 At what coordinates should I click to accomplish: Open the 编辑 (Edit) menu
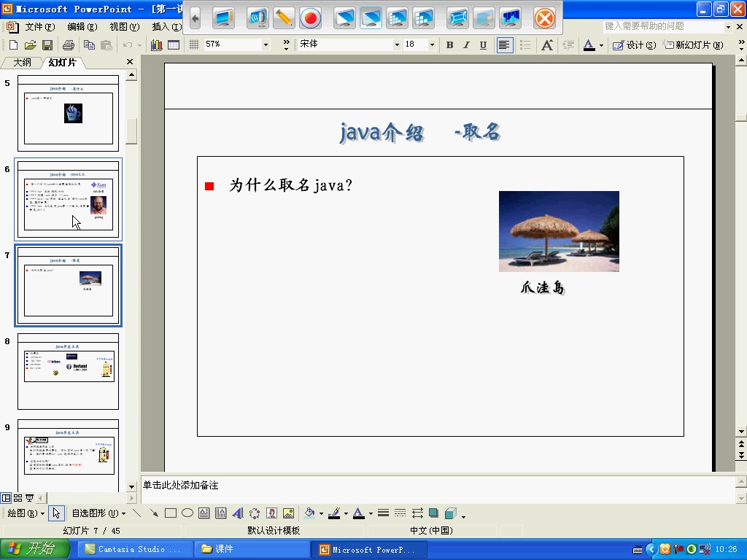[82, 27]
